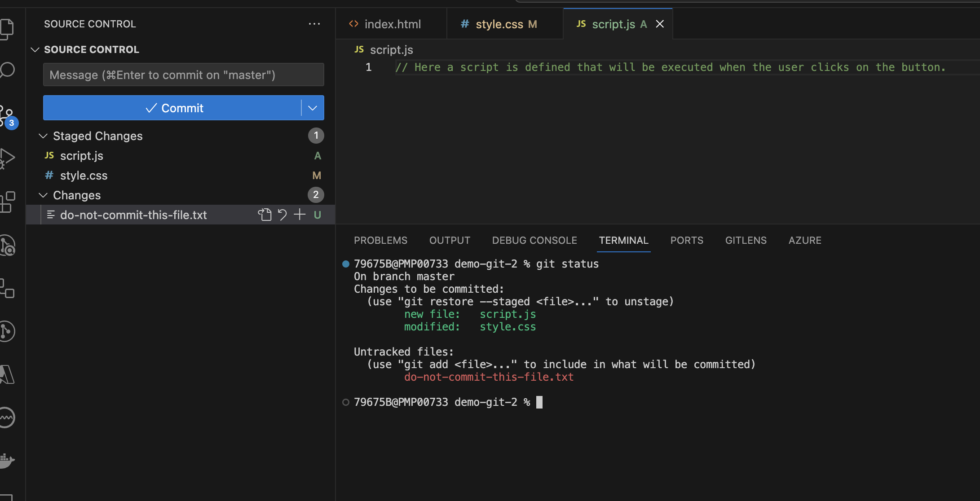This screenshot has height=501, width=980.
Task: Open the GitLens view in activity bar
Action: point(6,331)
